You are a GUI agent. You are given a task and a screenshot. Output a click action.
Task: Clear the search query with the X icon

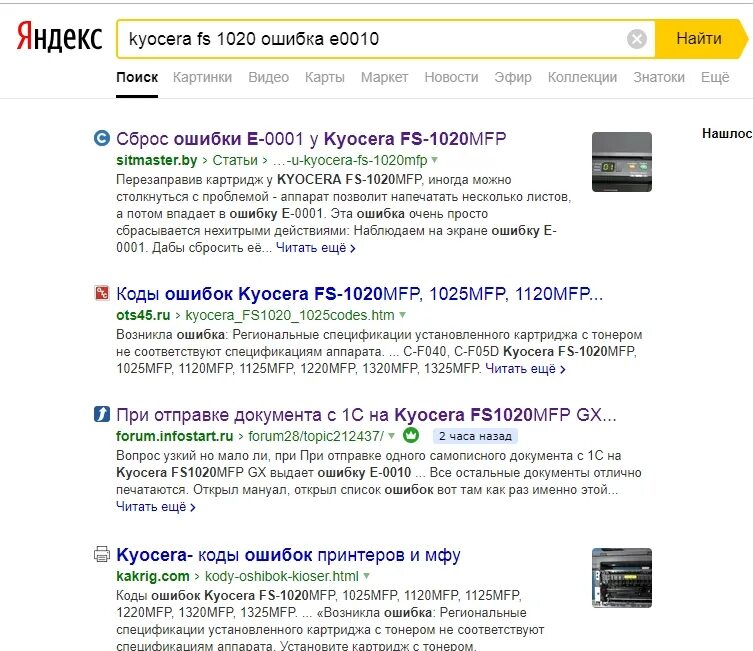tap(637, 39)
